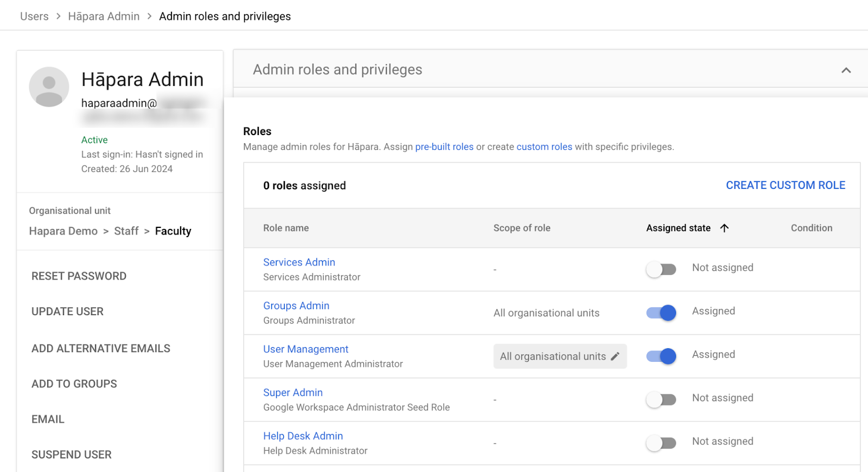Screen dimensions: 868x472
Task: Turn off the Groups Admin role switch
Action: (661, 312)
